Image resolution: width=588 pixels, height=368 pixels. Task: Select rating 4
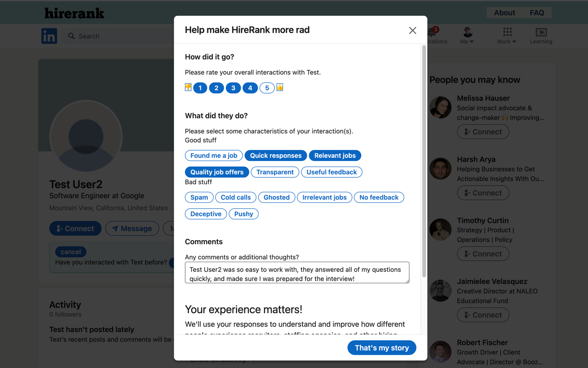(250, 88)
